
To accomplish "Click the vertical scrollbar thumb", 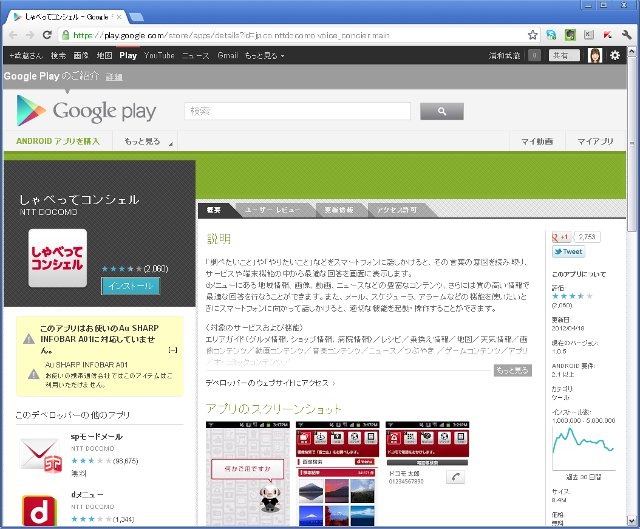I will coord(631,143).
